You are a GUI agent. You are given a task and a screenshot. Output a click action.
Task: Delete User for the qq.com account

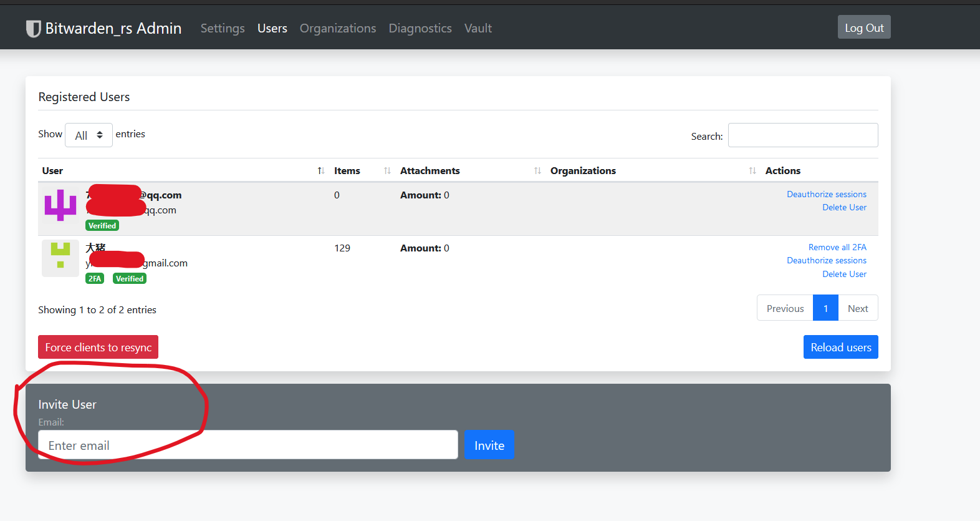[844, 207]
